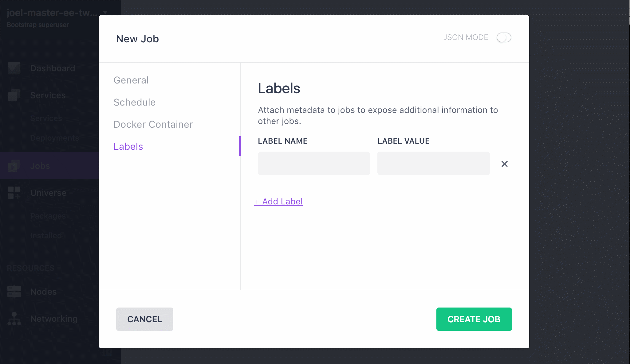
Task: Remove the label row with X
Action: [504, 163]
